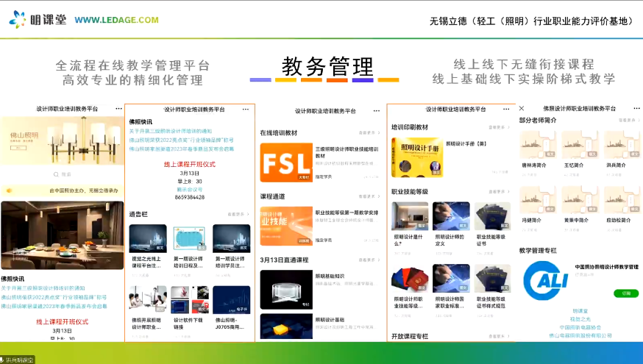Click meeting number 8659384428
This screenshot has height=364, width=643.
pos(190,197)
